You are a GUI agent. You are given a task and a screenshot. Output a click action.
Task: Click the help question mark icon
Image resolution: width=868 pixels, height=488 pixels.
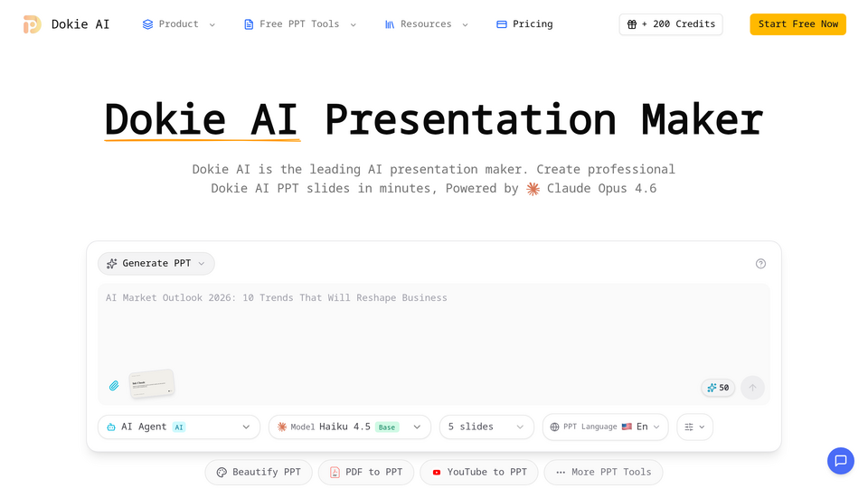(x=760, y=263)
